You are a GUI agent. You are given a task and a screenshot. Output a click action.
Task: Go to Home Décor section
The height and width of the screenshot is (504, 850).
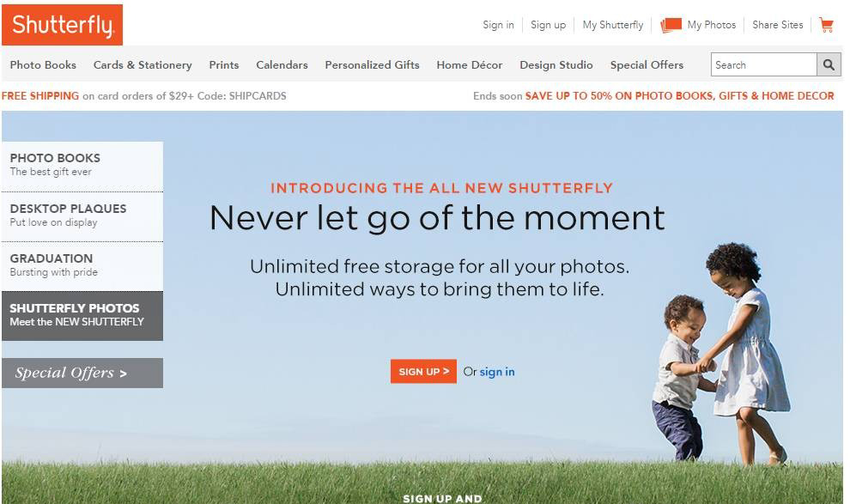point(470,65)
